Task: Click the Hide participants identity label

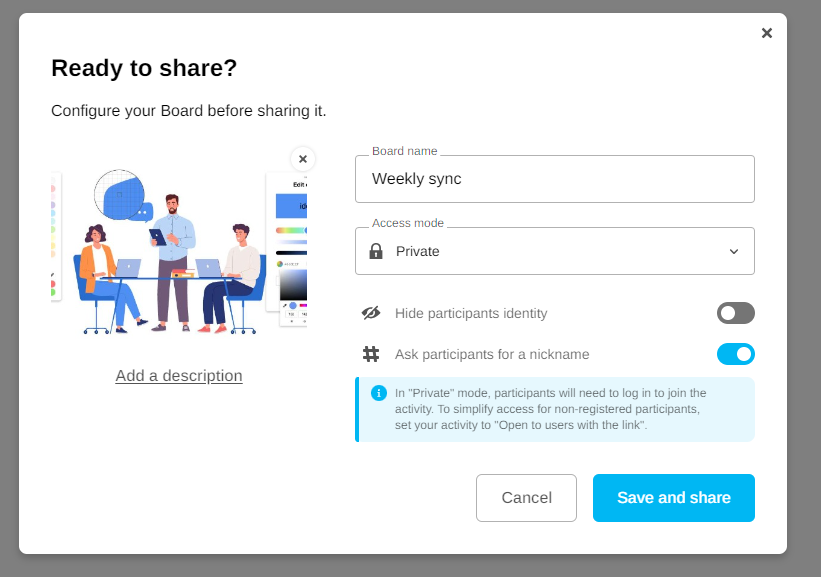Action: point(471,313)
